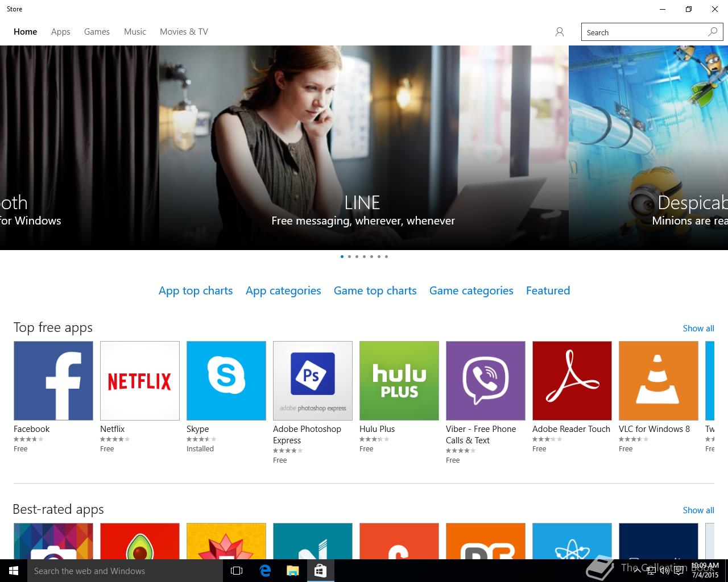Open the LINE featured banner
The height and width of the screenshot is (582, 728).
363,148
